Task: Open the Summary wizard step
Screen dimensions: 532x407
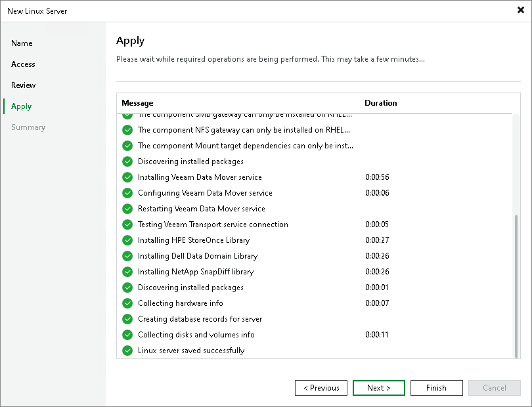Action: [x=28, y=127]
